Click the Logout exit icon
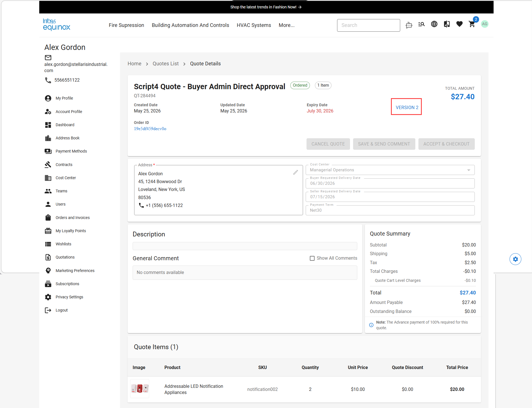Image resolution: width=532 pixels, height=408 pixels. click(x=48, y=310)
